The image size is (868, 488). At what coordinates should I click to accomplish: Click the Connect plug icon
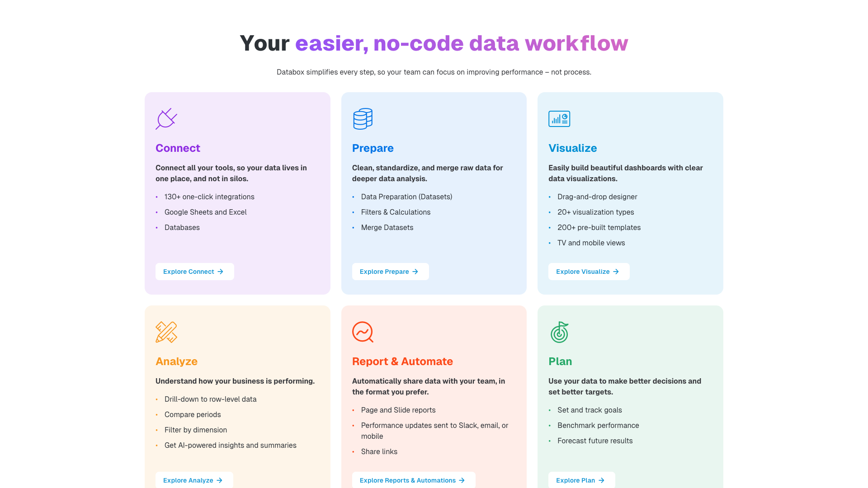click(166, 119)
